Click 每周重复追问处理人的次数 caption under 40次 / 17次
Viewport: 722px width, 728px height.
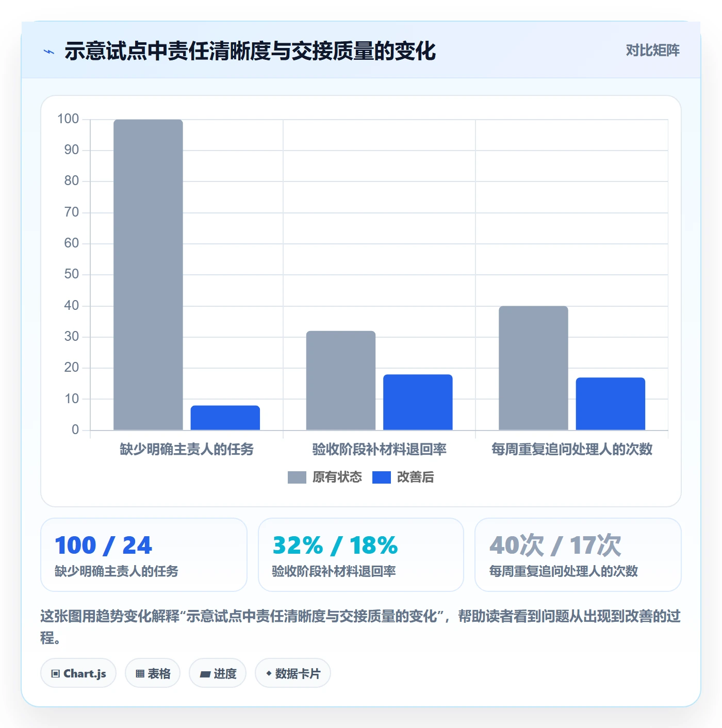pyautogui.click(x=564, y=571)
